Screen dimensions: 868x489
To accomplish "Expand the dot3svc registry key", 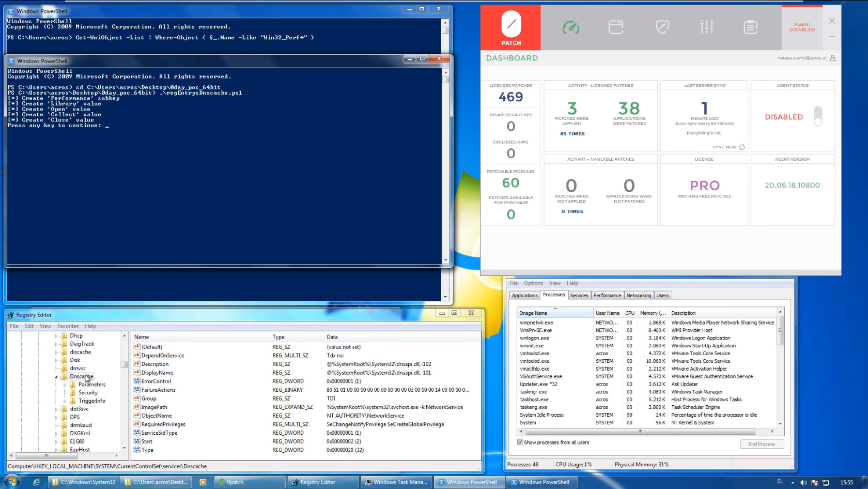I will (56, 409).
